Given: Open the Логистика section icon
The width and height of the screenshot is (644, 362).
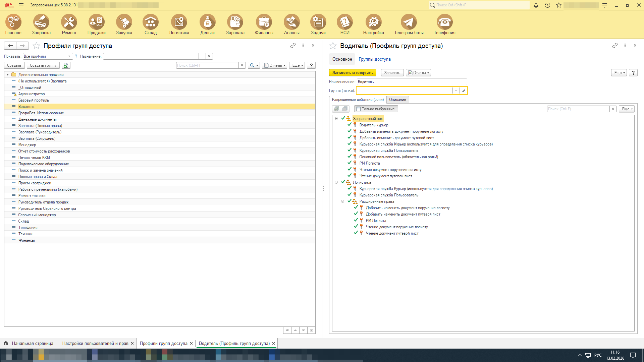Looking at the screenshot, I should pos(179,22).
